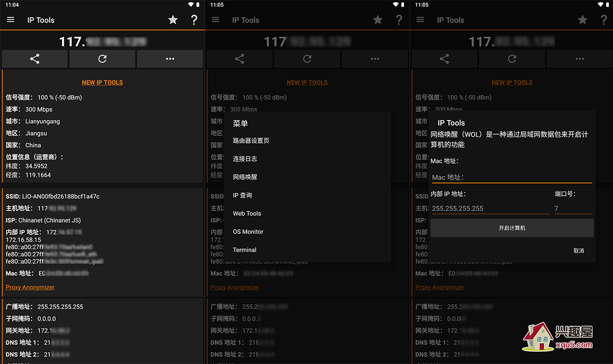The image size is (613, 364).
Task: Open Proxy Anonymizer link in middle screen
Action: pos(235,287)
